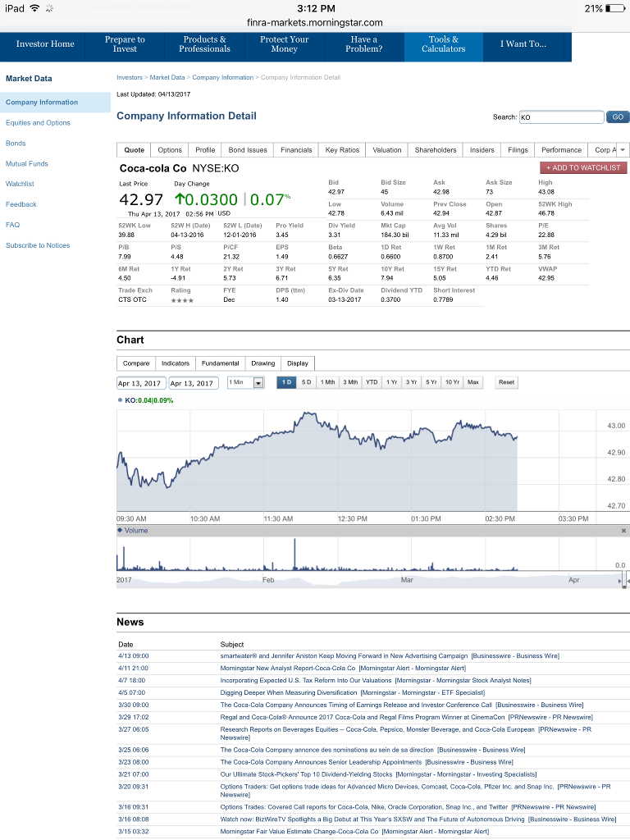Open the Display chart menu
Image resolution: width=630 pixels, height=840 pixels.
pos(298,363)
